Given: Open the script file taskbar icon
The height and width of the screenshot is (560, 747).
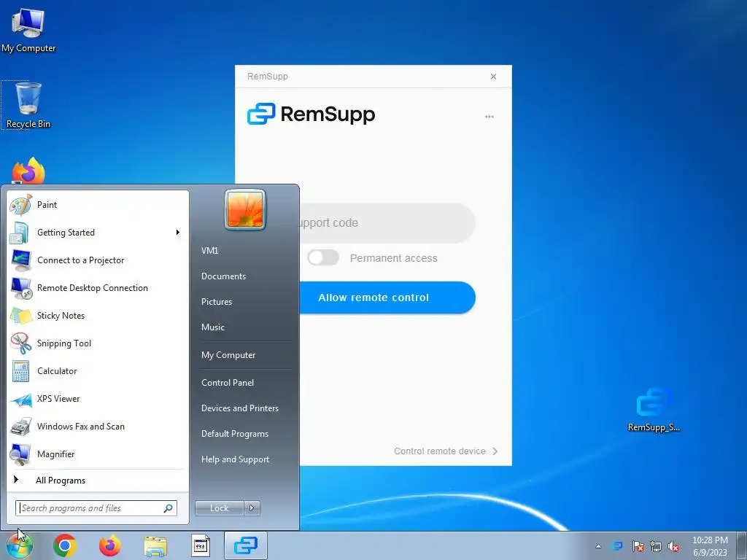Looking at the screenshot, I should 201,545.
